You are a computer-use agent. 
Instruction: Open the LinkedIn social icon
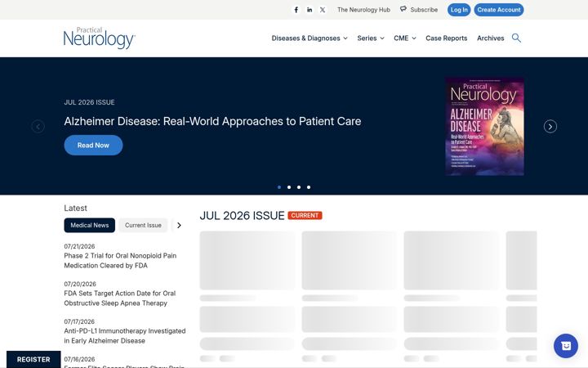310,10
